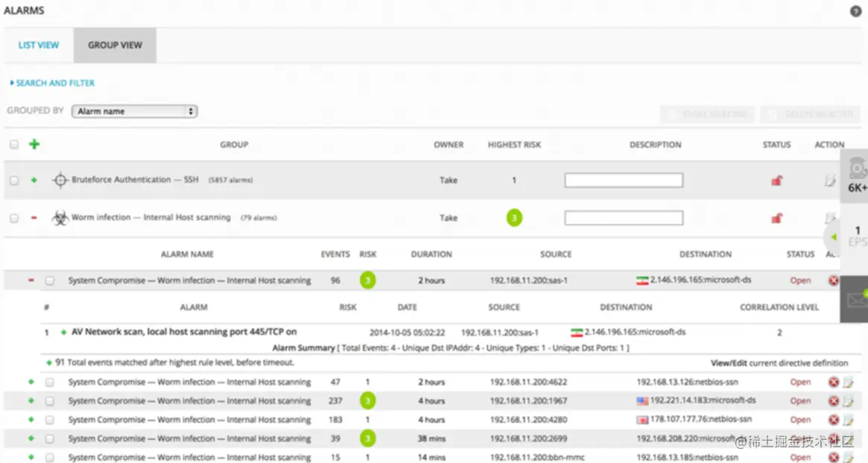Expand the Bruteforce Authentication — SSH group
The height and width of the screenshot is (463, 868).
34,180
